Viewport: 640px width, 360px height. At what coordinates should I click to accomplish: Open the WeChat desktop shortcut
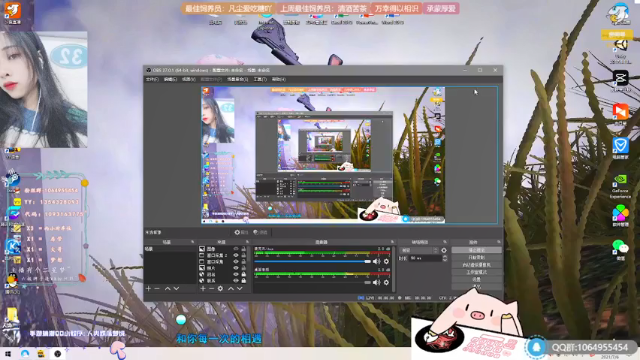[x=620, y=249]
